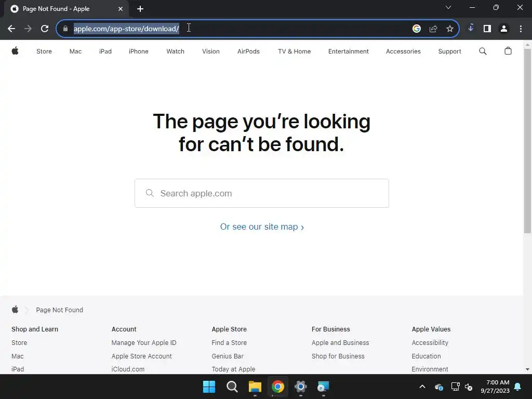Click the Apple logo in footer breadcrumb
532x399 pixels.
pyautogui.click(x=15, y=310)
